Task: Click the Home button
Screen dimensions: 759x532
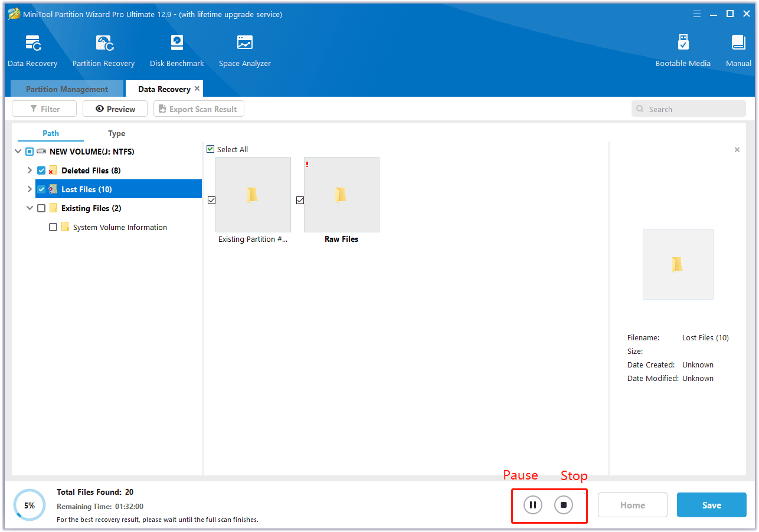Action: (x=633, y=505)
